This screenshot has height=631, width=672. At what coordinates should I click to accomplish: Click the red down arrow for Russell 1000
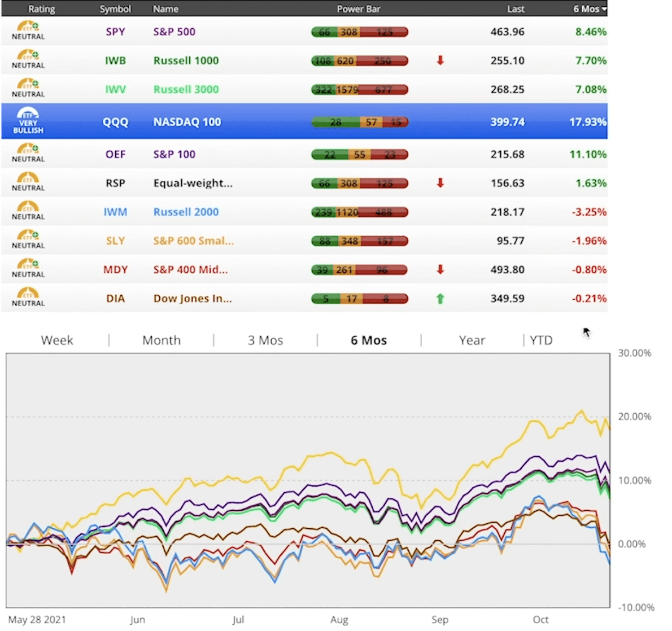pyautogui.click(x=440, y=60)
